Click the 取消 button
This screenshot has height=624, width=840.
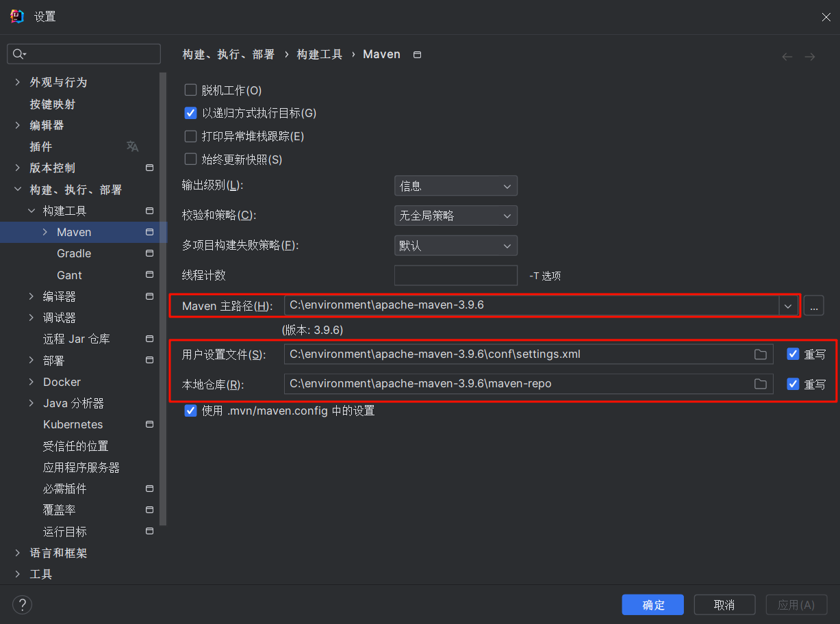(x=724, y=605)
